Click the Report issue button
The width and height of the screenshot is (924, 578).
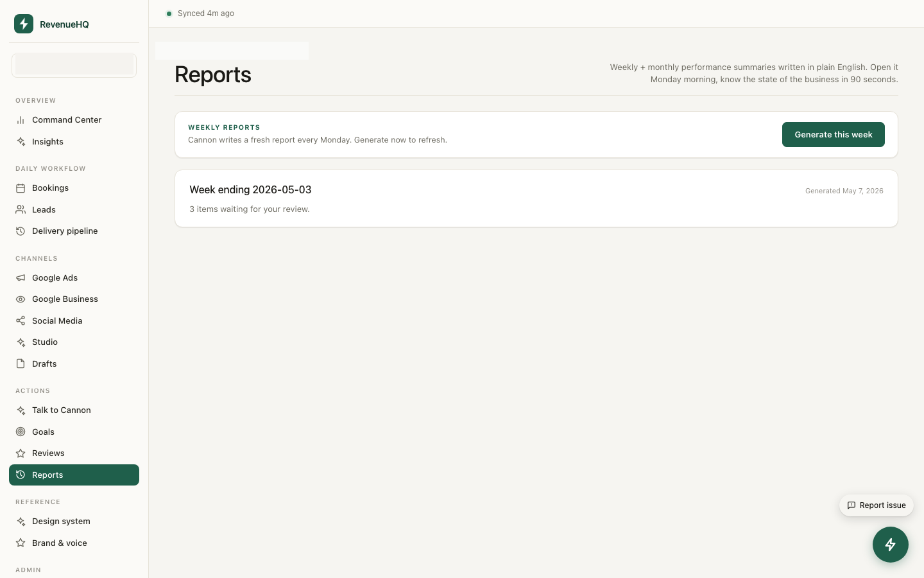[x=877, y=505]
